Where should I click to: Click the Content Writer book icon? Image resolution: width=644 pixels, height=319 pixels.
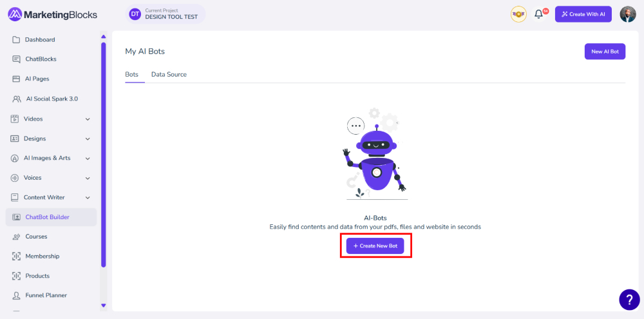[15, 198]
